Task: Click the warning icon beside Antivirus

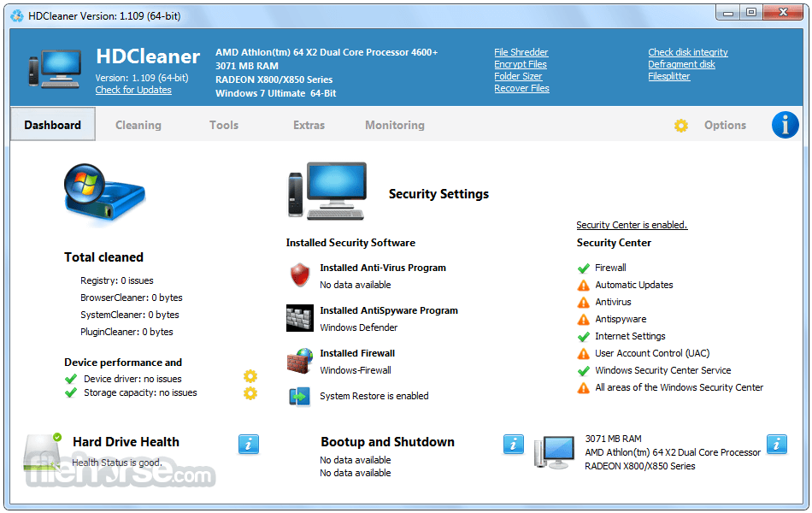Action: coord(584,303)
